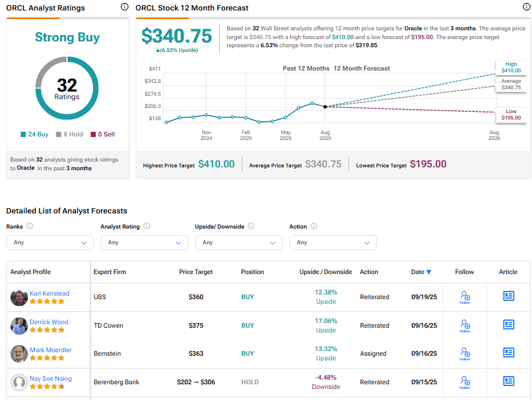Click Nay Soe Naing's star rating
532x400 pixels.
point(47,386)
